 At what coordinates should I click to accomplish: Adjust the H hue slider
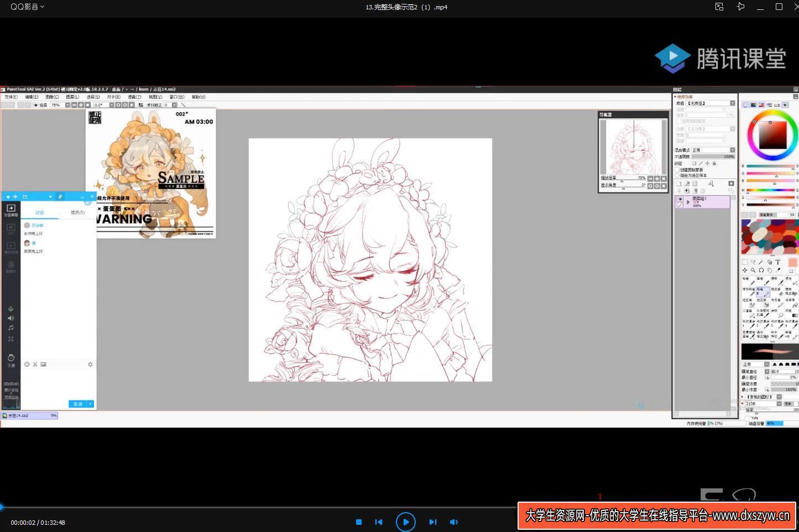tap(771, 190)
